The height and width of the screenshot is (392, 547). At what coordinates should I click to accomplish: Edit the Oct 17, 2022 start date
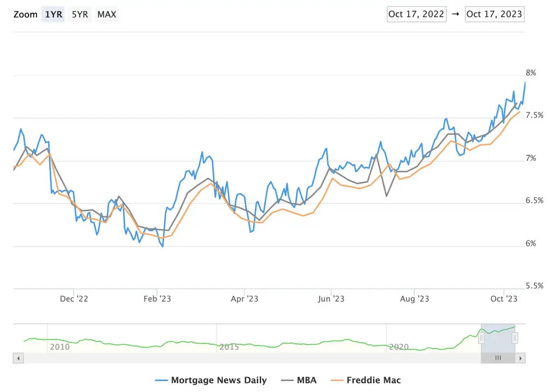(x=416, y=14)
